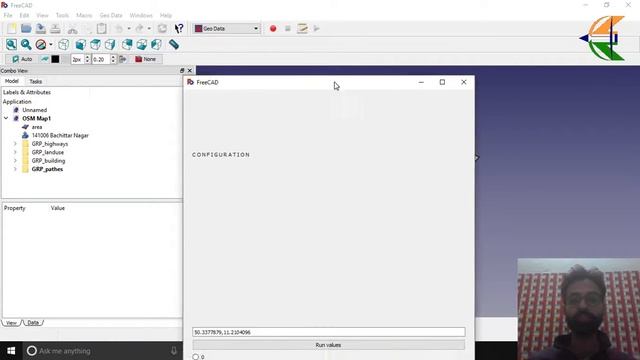Click the Fit Selection zoom icon
Viewport: 640px width, 360px height.
[26, 44]
